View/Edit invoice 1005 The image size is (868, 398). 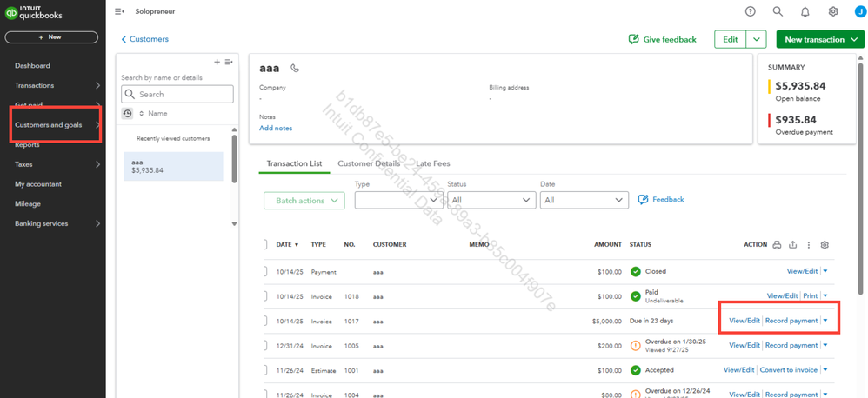pyautogui.click(x=744, y=346)
